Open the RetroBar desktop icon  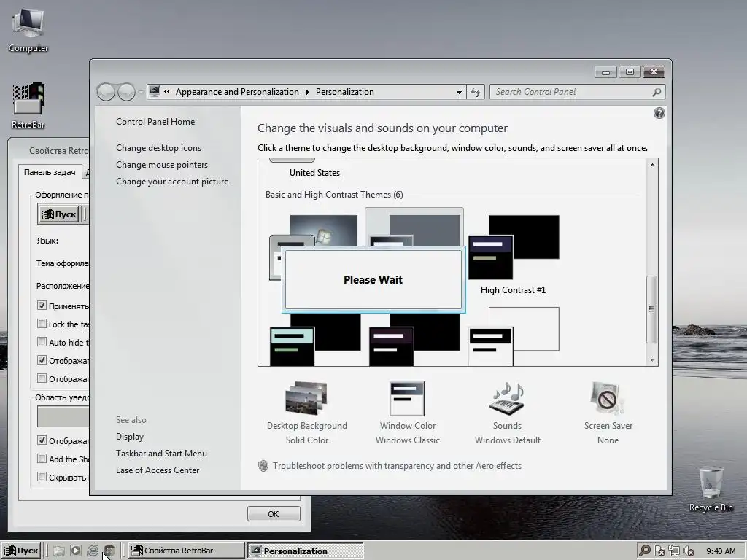pyautogui.click(x=28, y=105)
